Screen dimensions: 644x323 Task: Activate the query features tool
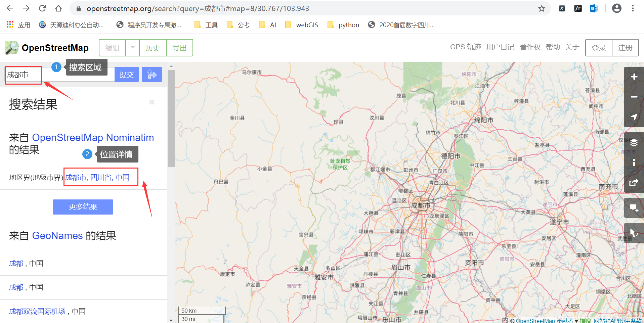[634, 233]
